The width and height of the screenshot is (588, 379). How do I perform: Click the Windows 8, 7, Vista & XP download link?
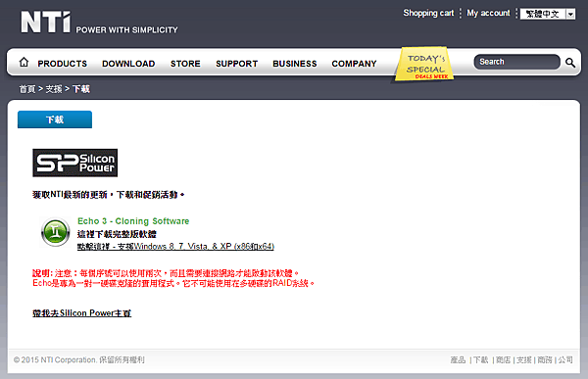click(175, 247)
